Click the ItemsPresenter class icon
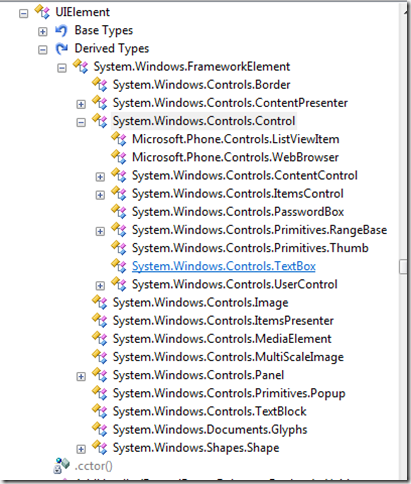 point(100,320)
